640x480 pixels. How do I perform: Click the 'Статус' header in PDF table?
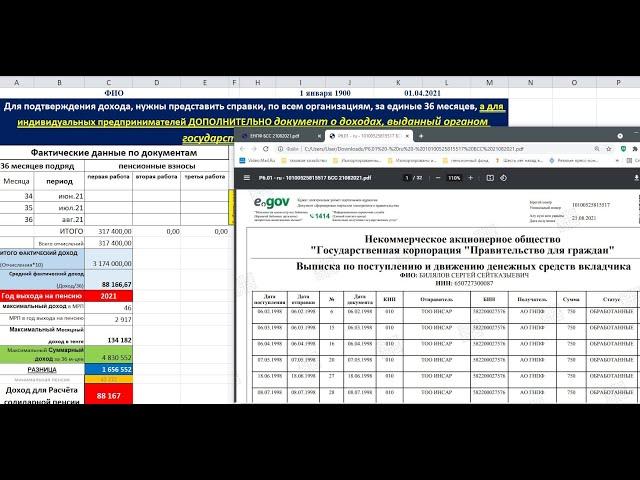pos(611,299)
